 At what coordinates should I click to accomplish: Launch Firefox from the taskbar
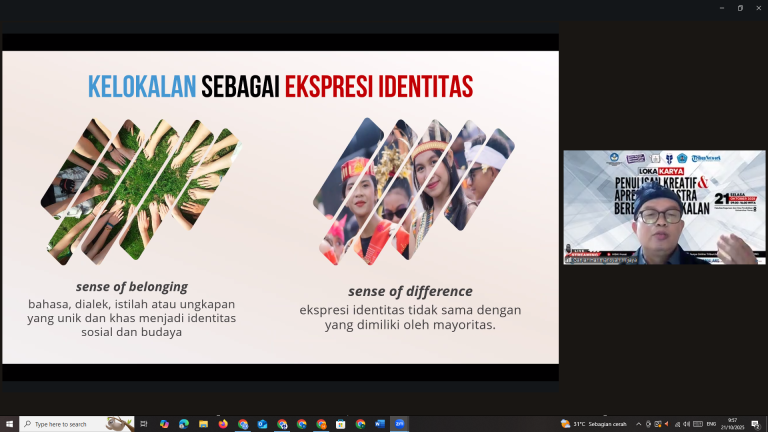click(223, 424)
